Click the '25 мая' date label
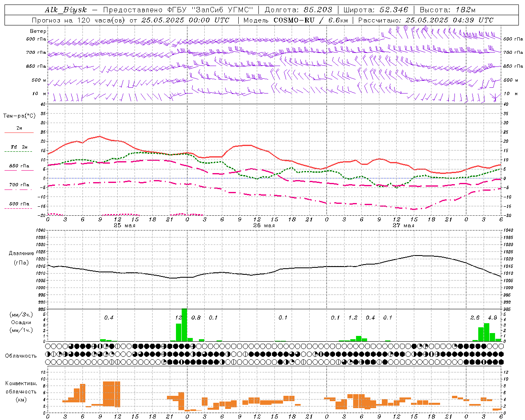This screenshot has width=525, height=420. 124,226
